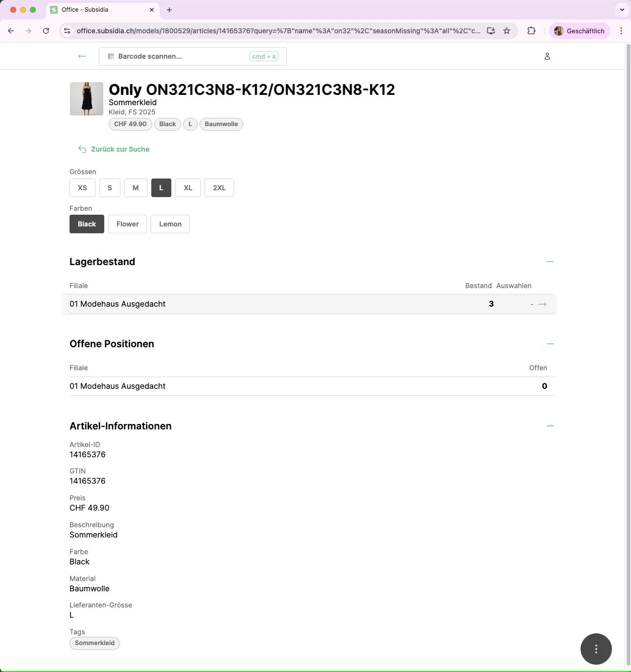Switch to the Office - Subsidia tab

pyautogui.click(x=98, y=10)
